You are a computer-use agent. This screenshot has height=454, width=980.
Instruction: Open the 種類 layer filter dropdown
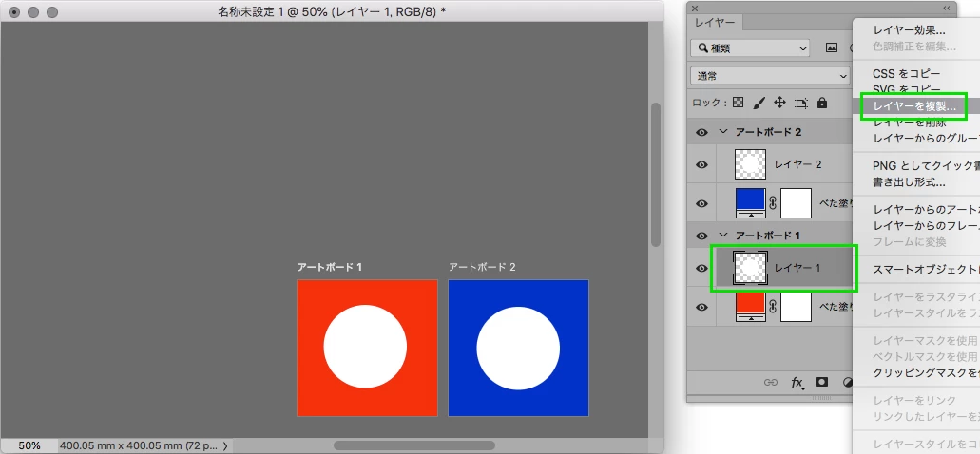(x=750, y=47)
